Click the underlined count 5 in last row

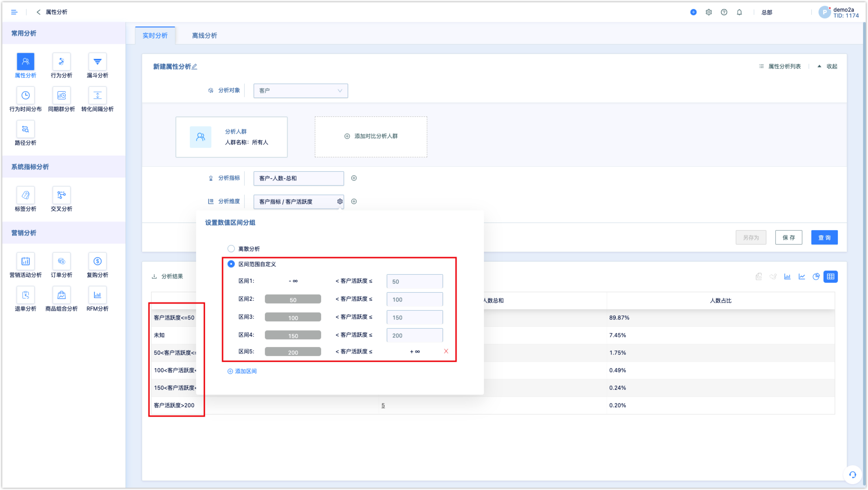[x=383, y=405]
